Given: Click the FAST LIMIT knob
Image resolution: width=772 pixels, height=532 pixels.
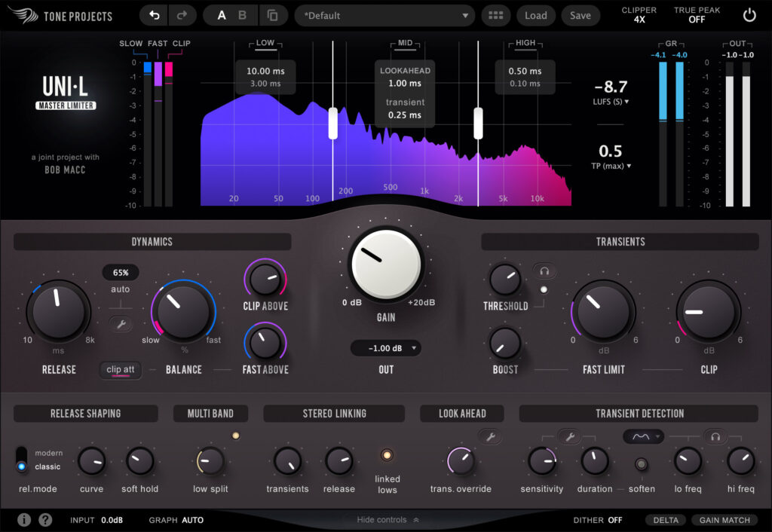Looking at the screenshot, I should click(x=604, y=312).
